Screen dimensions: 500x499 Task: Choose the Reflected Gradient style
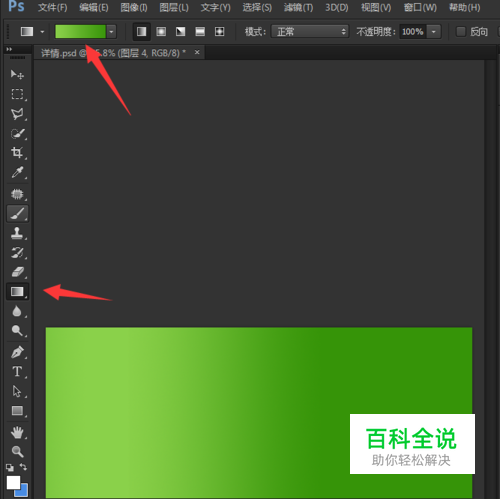click(x=200, y=32)
